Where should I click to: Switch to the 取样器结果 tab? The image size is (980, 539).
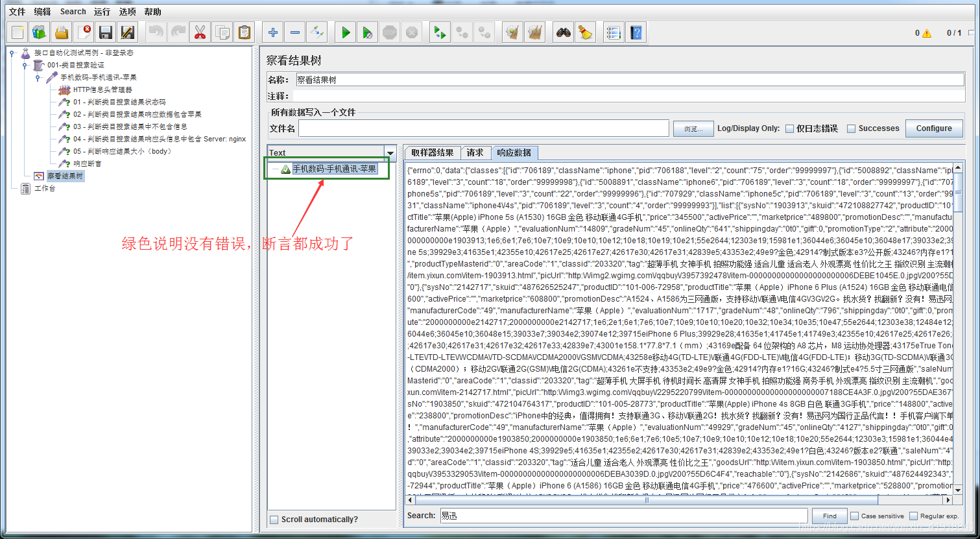pyautogui.click(x=433, y=153)
